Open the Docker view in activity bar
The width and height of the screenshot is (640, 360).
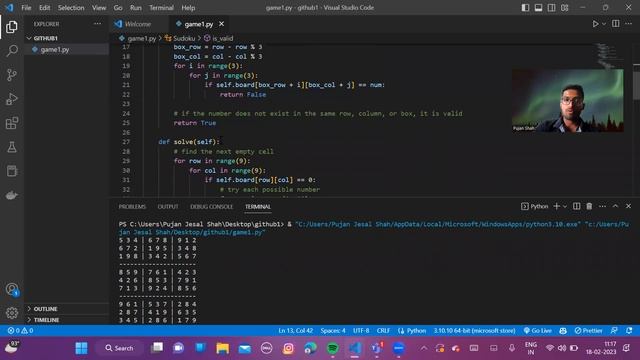click(12, 195)
